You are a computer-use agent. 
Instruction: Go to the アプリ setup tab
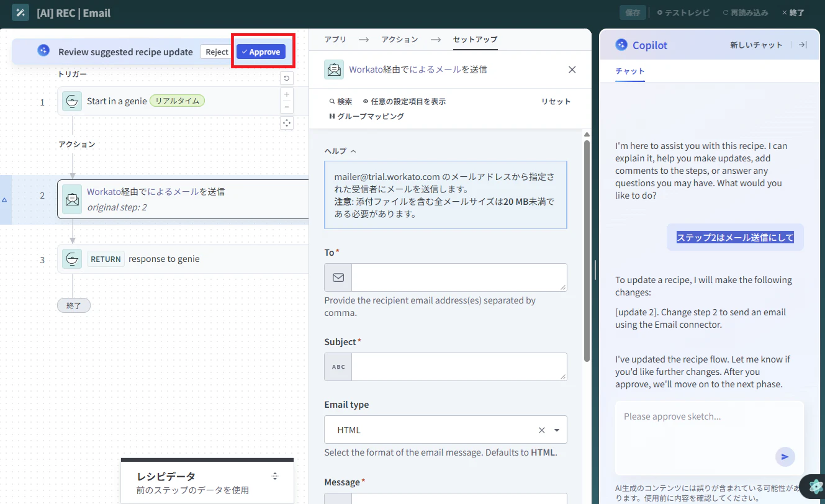pyautogui.click(x=335, y=39)
